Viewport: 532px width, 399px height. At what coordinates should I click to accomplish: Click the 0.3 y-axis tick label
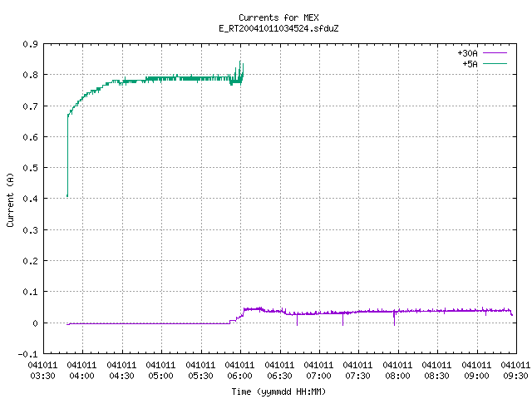30,230
